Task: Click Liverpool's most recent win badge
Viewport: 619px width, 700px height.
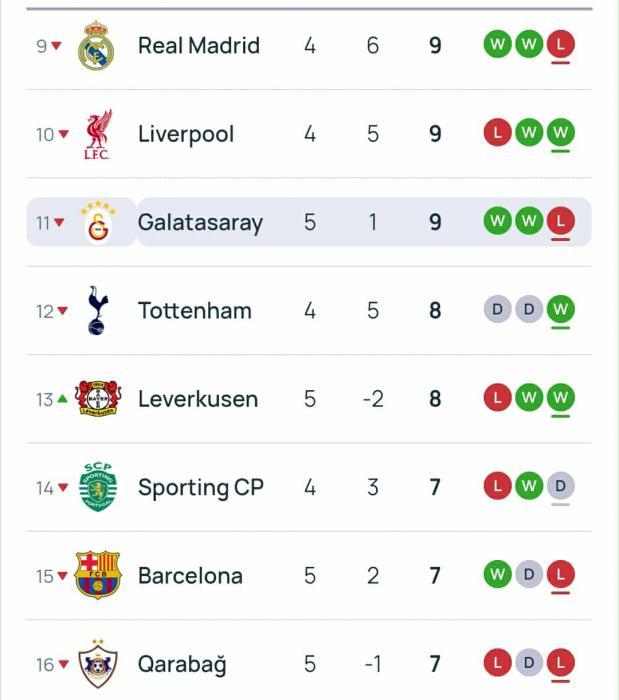Action: [x=561, y=132]
